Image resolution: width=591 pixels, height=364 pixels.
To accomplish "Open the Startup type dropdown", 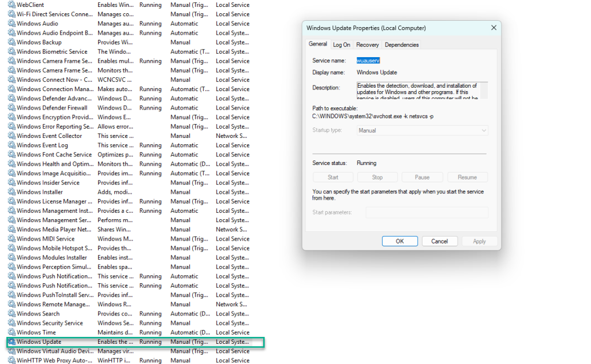I will click(x=422, y=130).
